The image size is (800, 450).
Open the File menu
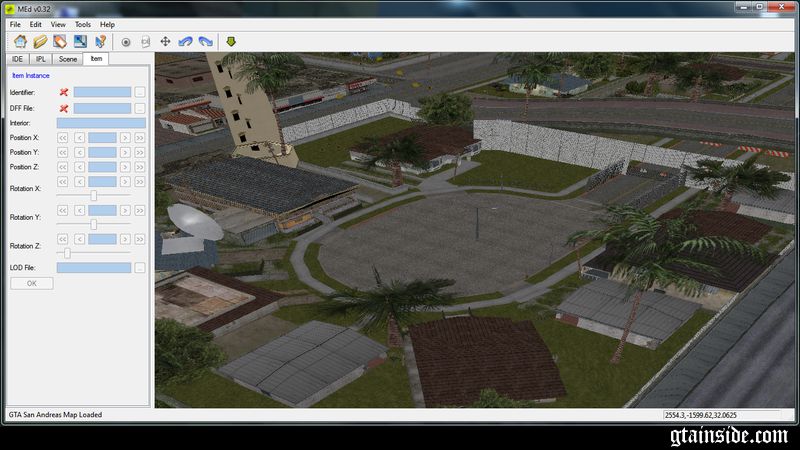[x=15, y=24]
